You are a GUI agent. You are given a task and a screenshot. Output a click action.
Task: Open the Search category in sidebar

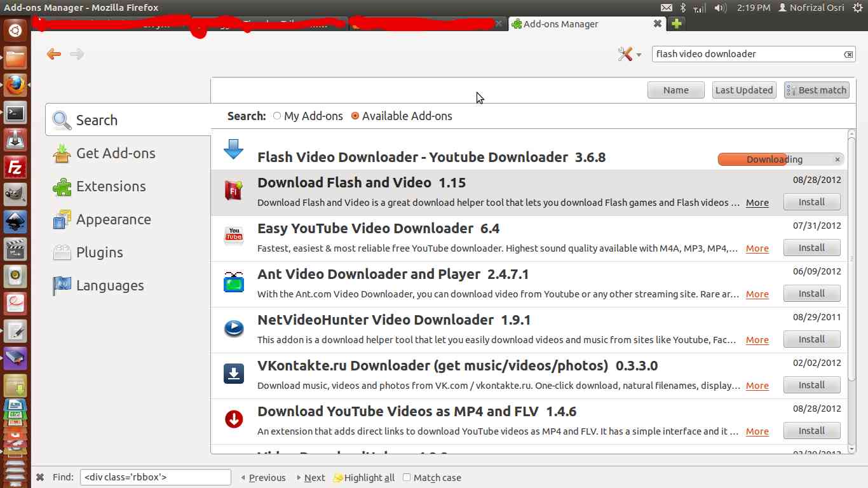point(128,120)
